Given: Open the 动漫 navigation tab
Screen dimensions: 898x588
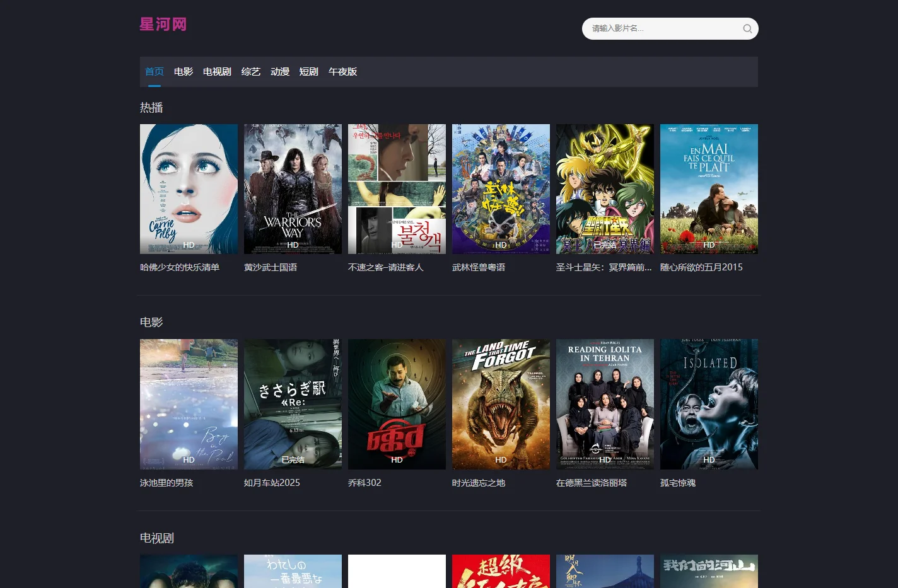Looking at the screenshot, I should 280,72.
